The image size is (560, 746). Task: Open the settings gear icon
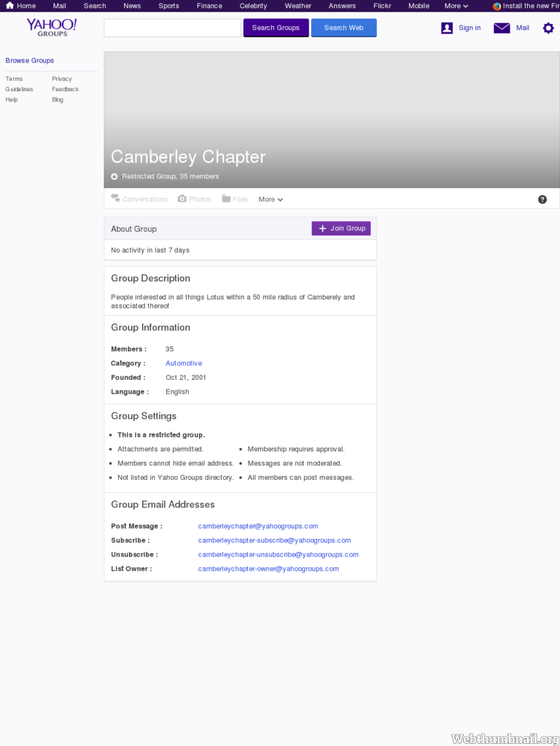(x=548, y=28)
